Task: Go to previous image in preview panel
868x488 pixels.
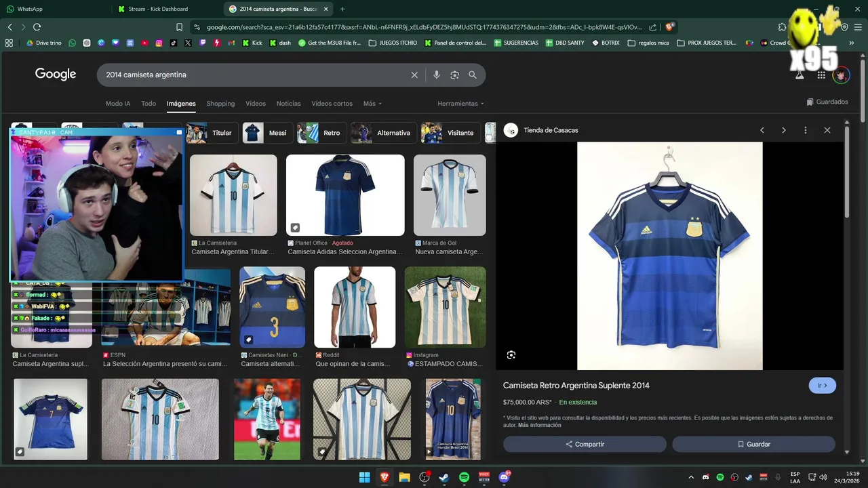Action: pos(762,130)
